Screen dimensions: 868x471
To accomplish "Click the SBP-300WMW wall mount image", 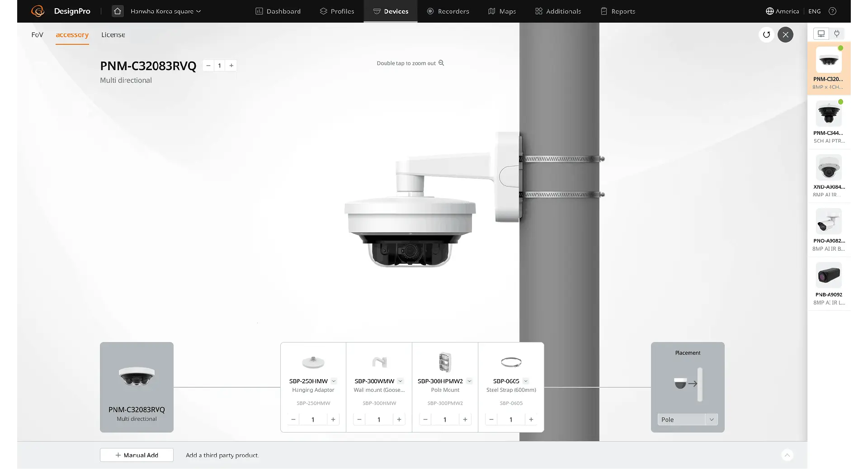I will pos(379,362).
